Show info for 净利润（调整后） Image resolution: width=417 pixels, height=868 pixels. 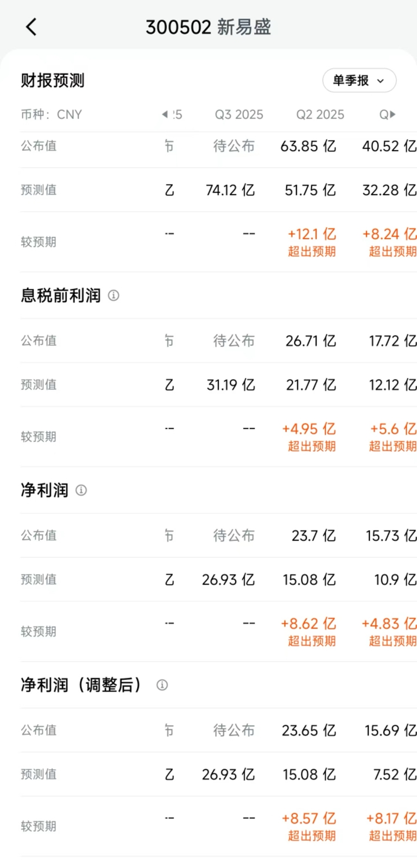[162, 685]
